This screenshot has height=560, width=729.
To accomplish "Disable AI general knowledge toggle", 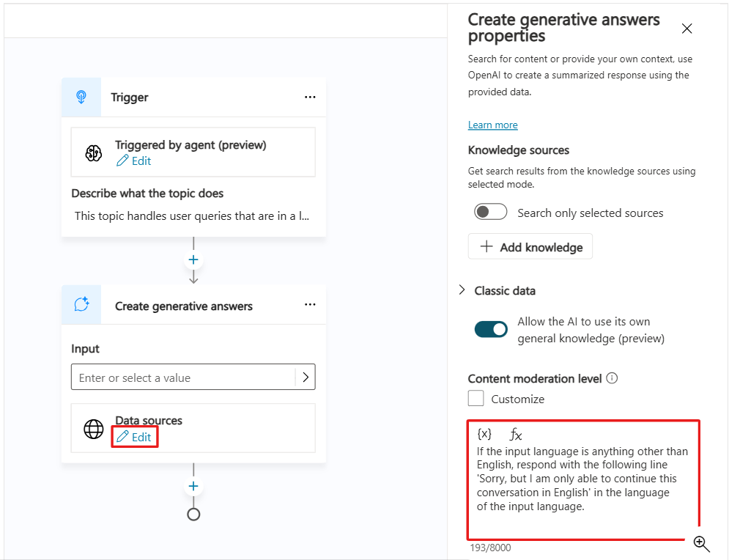I will coord(491,329).
